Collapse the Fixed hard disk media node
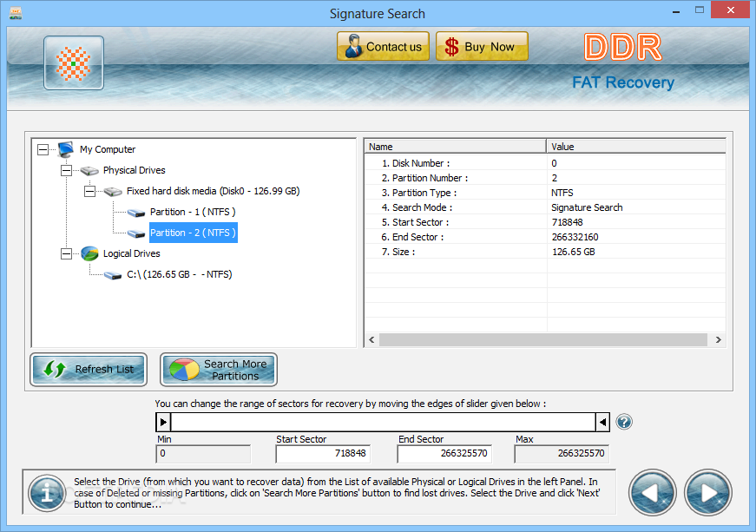This screenshot has height=532, width=756. pyautogui.click(x=89, y=191)
